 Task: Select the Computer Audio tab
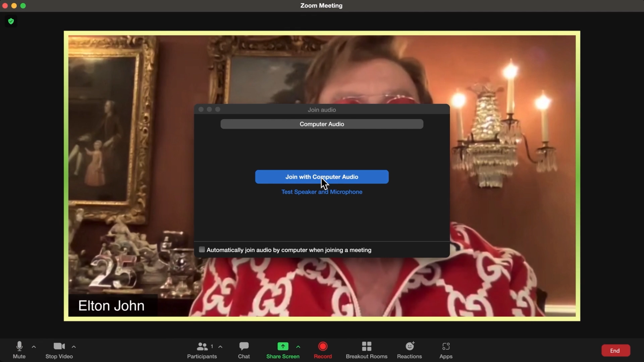[x=322, y=124]
